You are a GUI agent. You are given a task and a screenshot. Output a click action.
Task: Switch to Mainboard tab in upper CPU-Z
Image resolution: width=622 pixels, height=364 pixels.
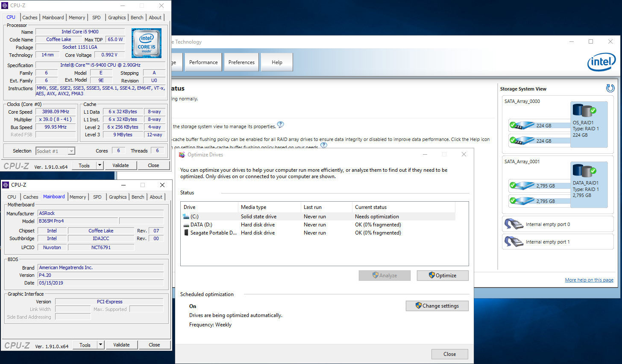[x=53, y=18]
